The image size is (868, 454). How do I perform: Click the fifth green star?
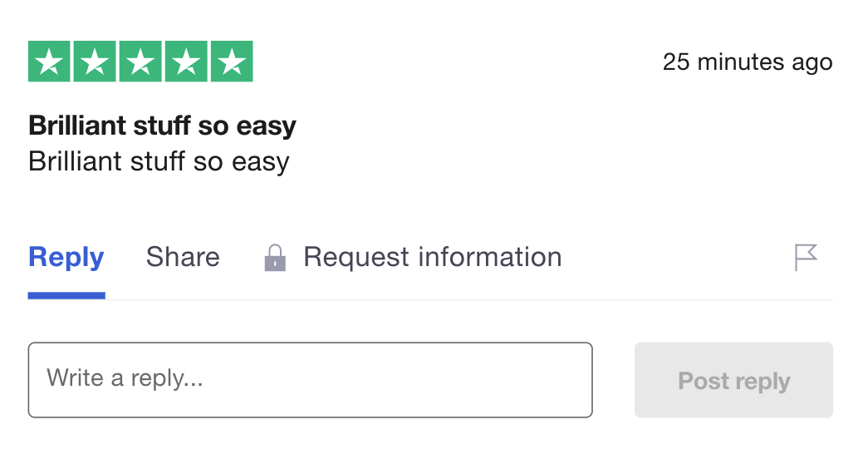pyautogui.click(x=232, y=62)
